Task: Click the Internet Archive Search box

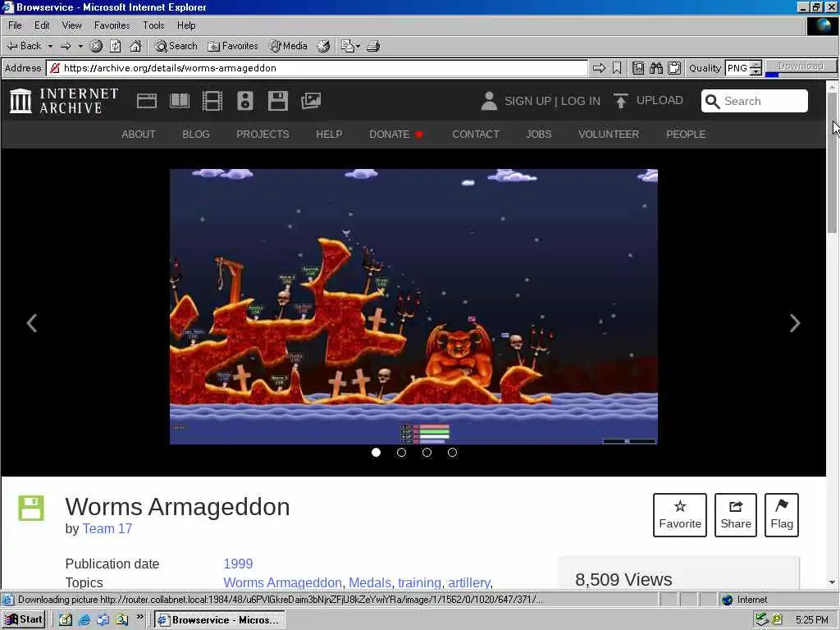Action: [x=755, y=101]
